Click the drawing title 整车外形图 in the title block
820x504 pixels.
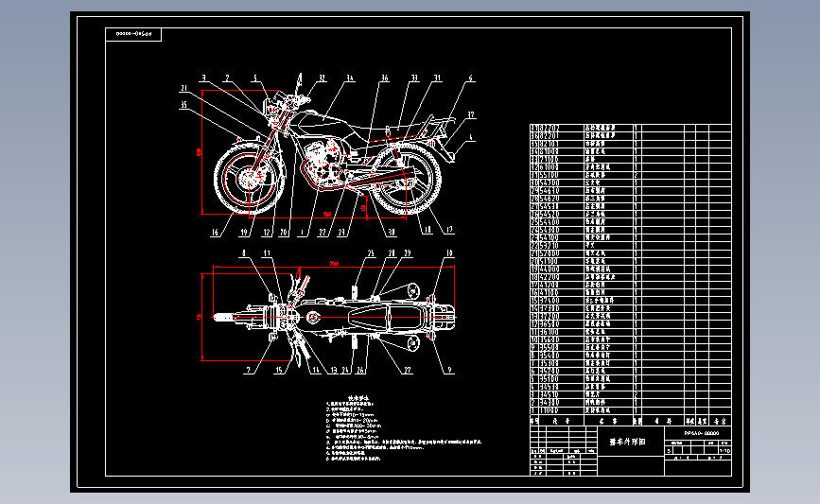click(x=628, y=442)
